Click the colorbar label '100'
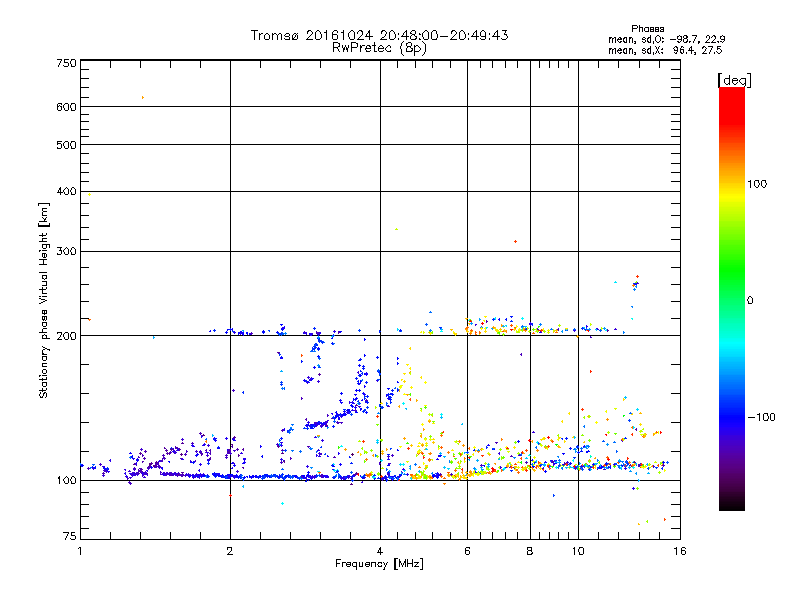Image resolution: width=800 pixels, height=600 pixels. click(757, 184)
